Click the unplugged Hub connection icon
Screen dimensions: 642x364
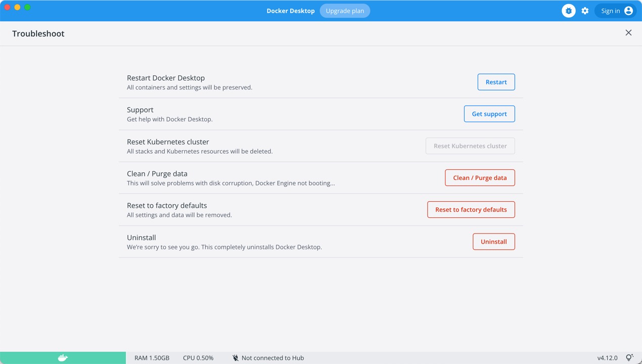click(235, 358)
